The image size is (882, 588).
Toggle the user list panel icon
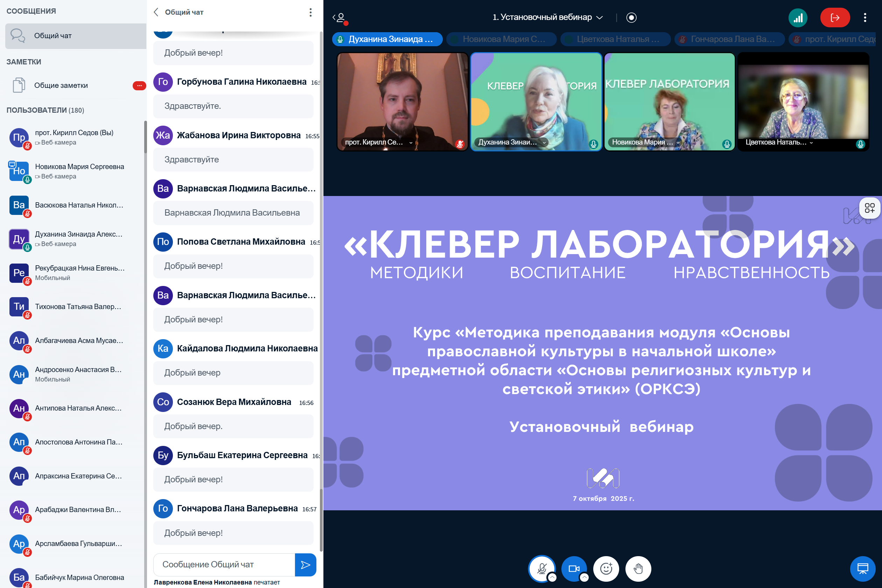click(x=340, y=17)
